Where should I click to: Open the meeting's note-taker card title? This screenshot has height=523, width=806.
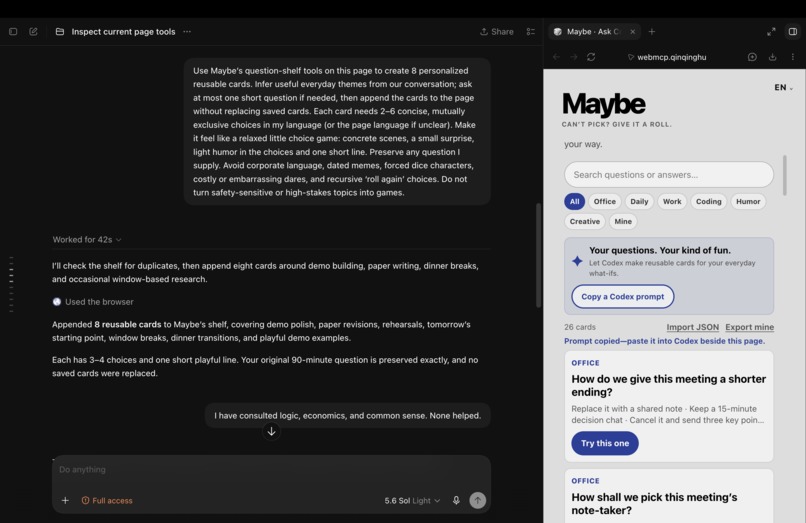click(x=654, y=504)
